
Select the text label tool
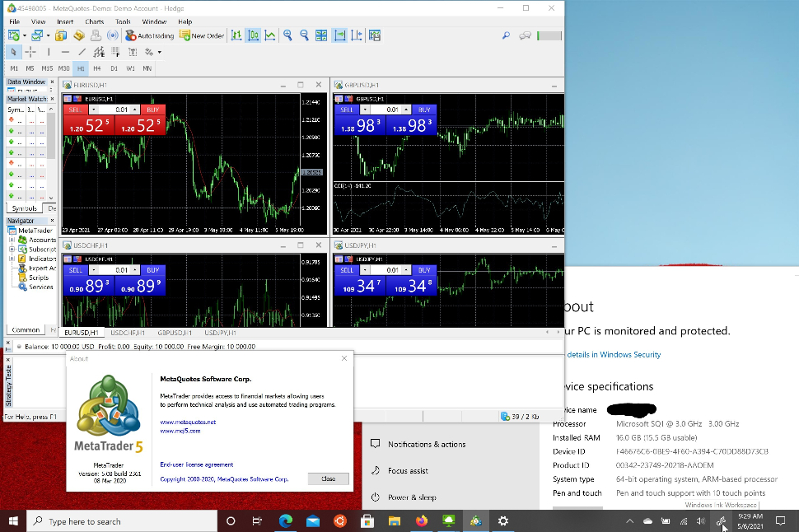[x=133, y=52]
